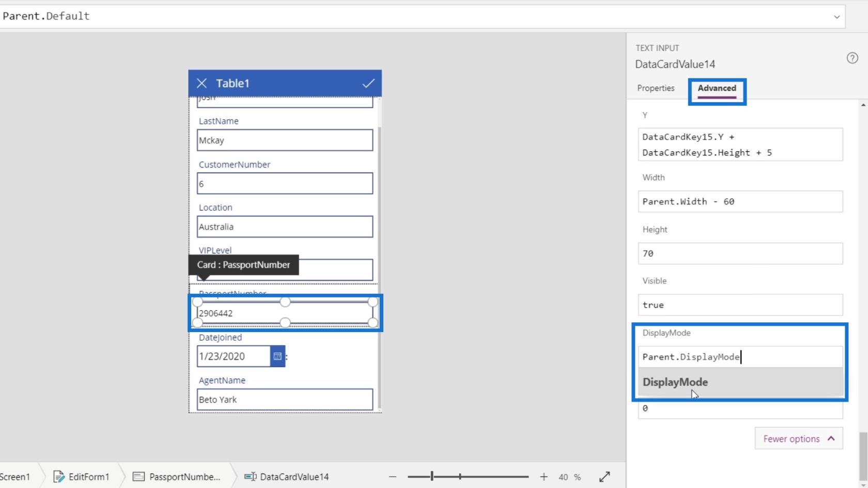Select the PassportNumbe... breadcrumb label

point(184,477)
